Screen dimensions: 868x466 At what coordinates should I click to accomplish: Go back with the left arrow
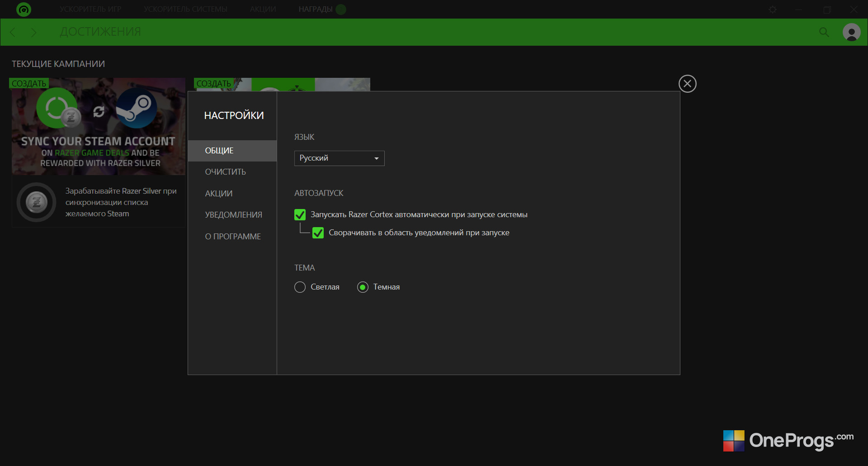click(x=13, y=32)
